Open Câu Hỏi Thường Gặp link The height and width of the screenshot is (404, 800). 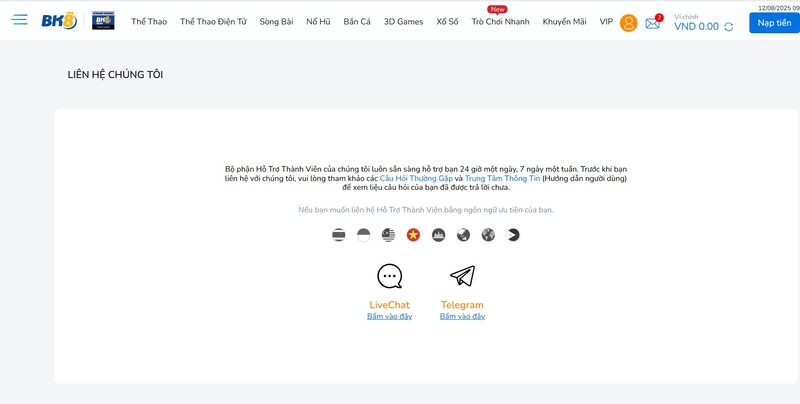click(x=416, y=179)
